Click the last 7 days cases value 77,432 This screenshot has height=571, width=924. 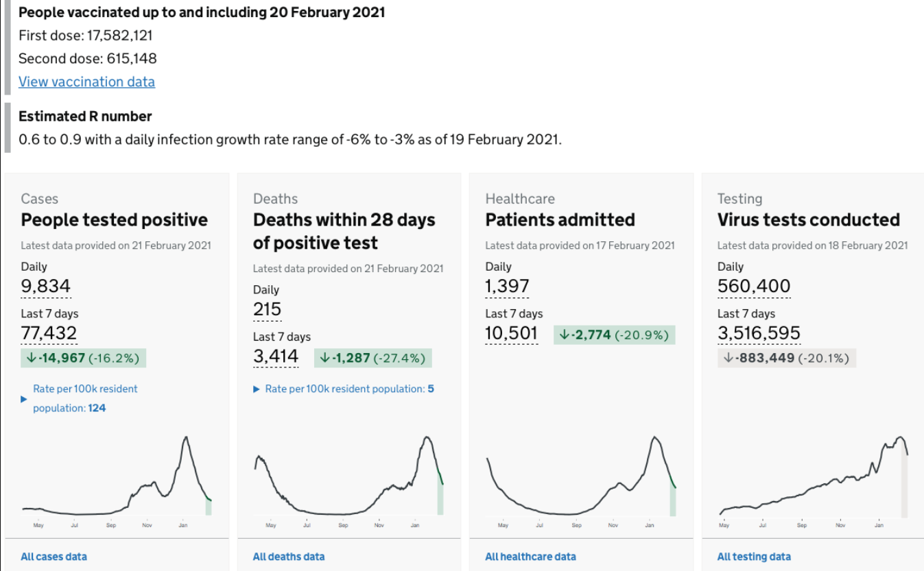coord(49,333)
